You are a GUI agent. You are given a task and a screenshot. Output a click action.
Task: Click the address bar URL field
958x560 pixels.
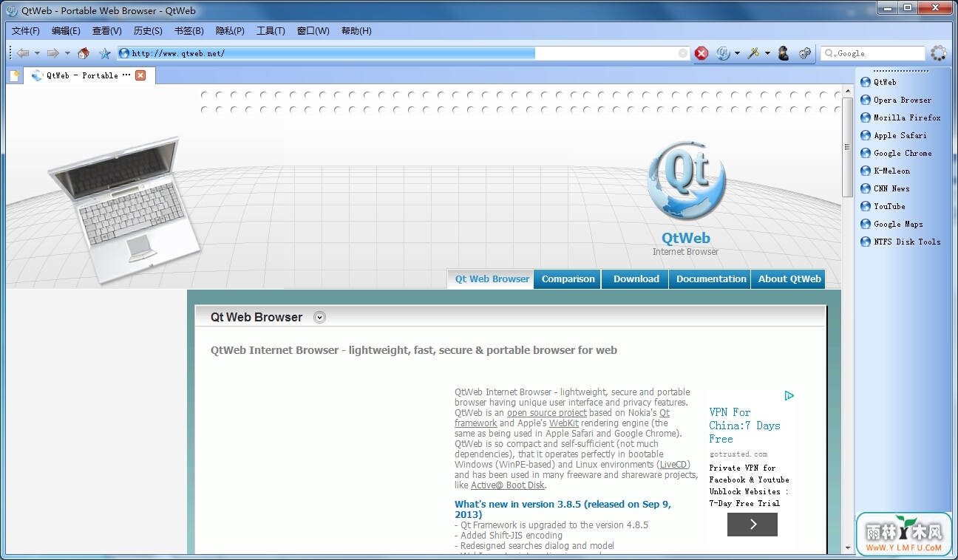404,53
